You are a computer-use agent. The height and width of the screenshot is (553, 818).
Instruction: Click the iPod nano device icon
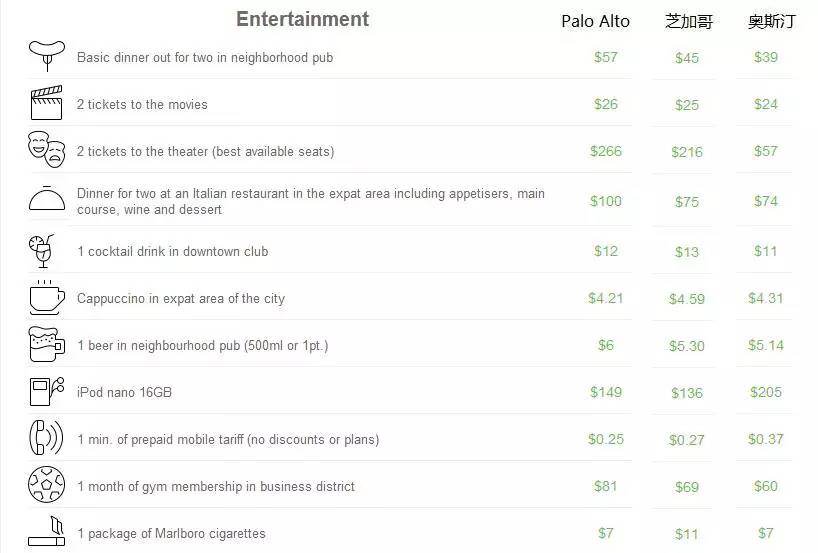(47, 391)
